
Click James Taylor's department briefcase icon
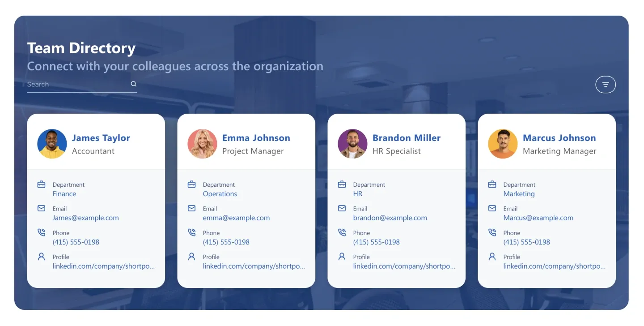pyautogui.click(x=42, y=184)
